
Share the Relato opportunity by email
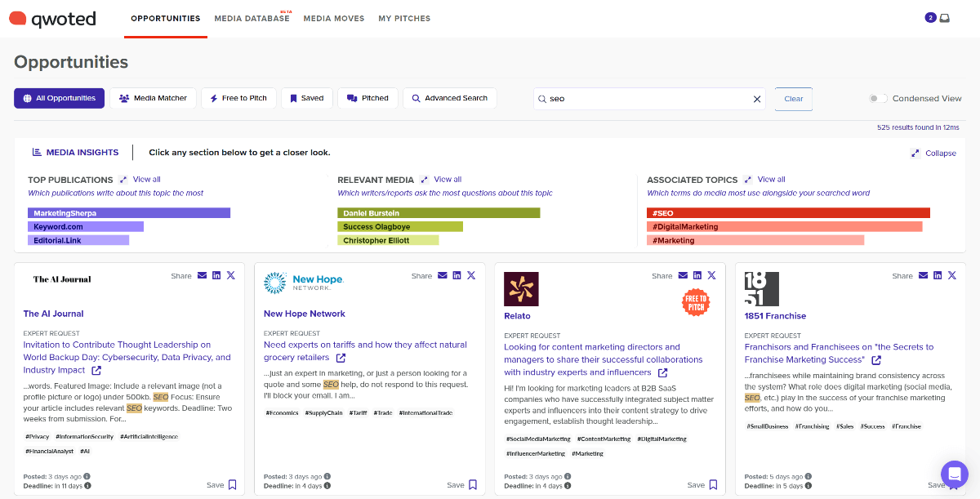(x=683, y=276)
